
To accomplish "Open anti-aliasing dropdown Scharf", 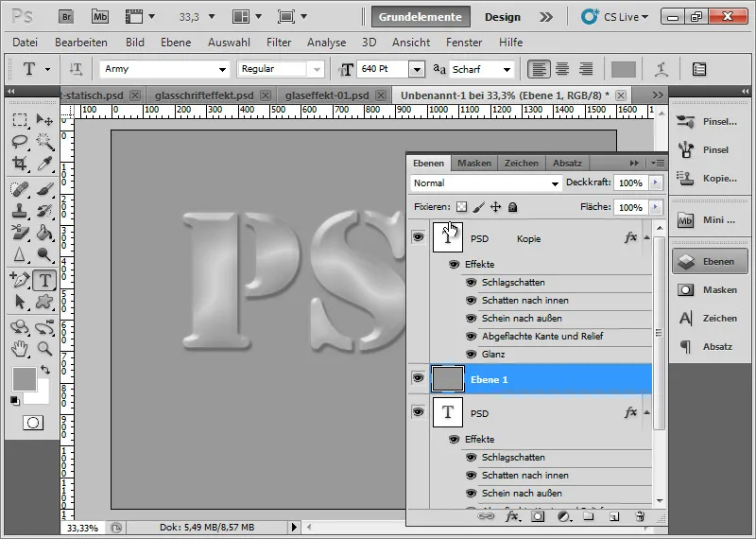I will click(507, 69).
